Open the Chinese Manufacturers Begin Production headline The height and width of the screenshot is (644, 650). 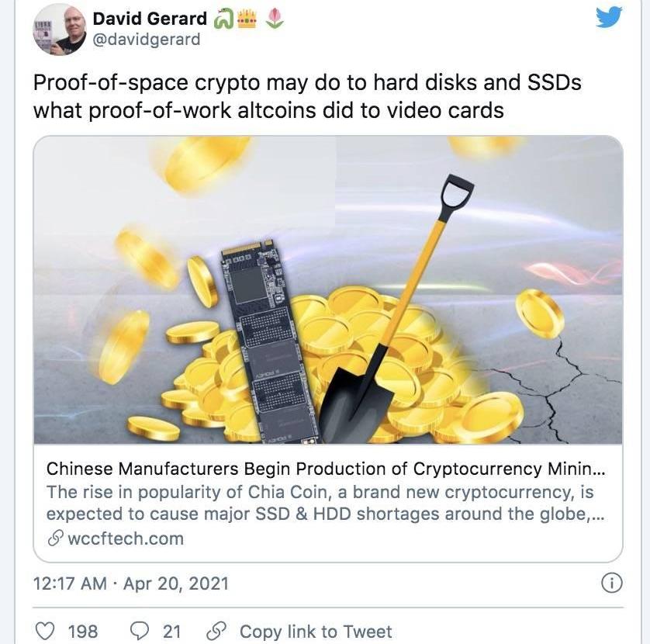click(x=326, y=469)
